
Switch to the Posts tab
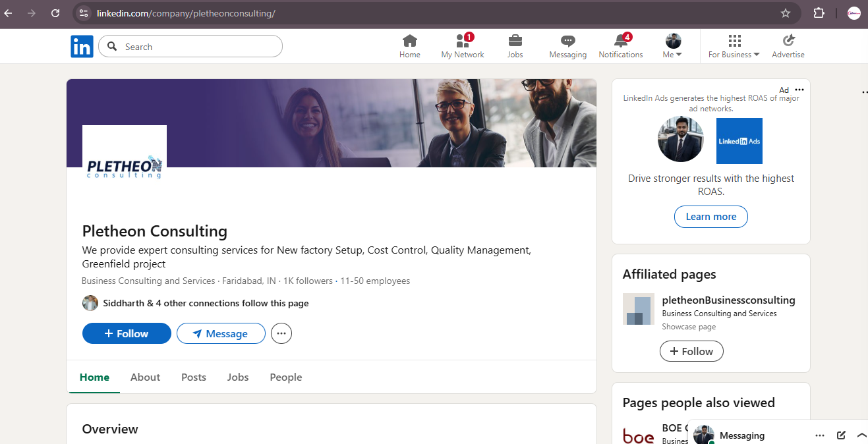tap(194, 377)
